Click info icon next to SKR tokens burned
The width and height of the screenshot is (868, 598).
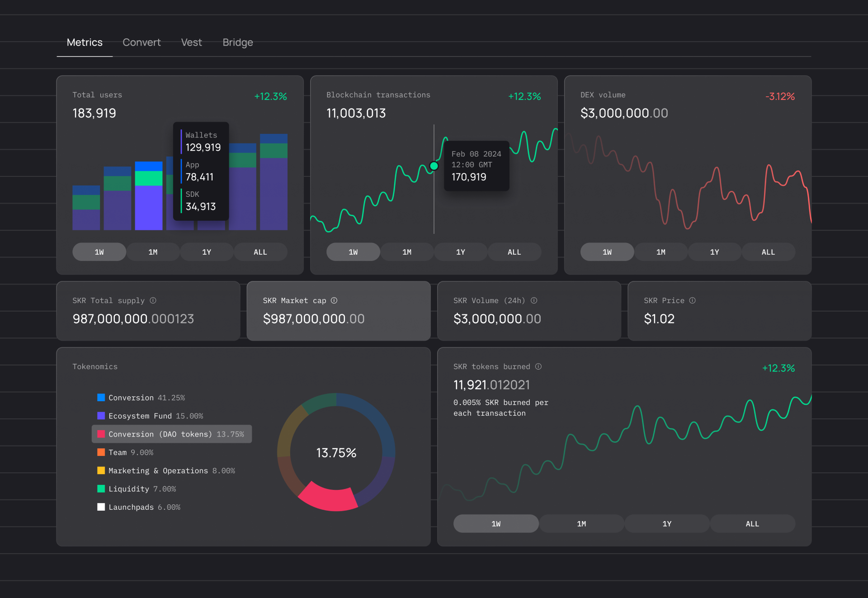538,366
